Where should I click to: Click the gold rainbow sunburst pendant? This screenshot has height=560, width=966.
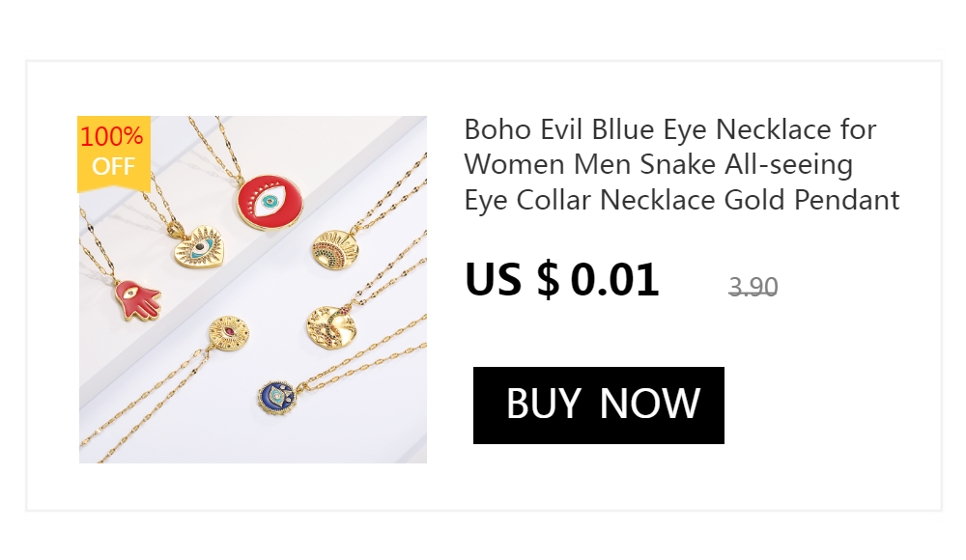pos(335,249)
